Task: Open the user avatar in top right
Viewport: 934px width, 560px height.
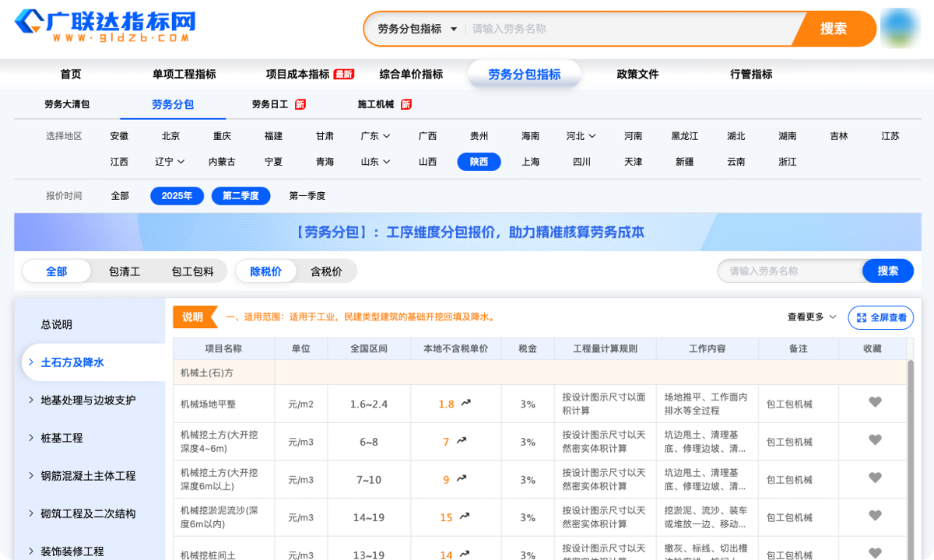Action: click(x=901, y=29)
